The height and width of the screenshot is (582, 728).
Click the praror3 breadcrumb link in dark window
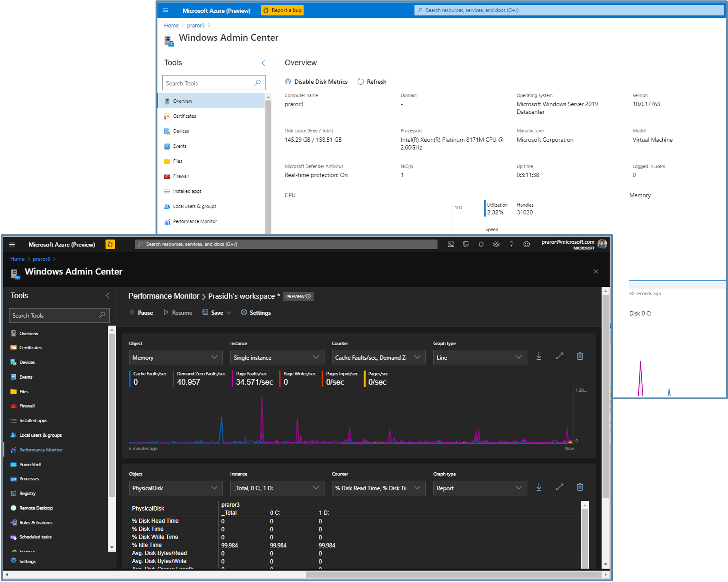41,259
